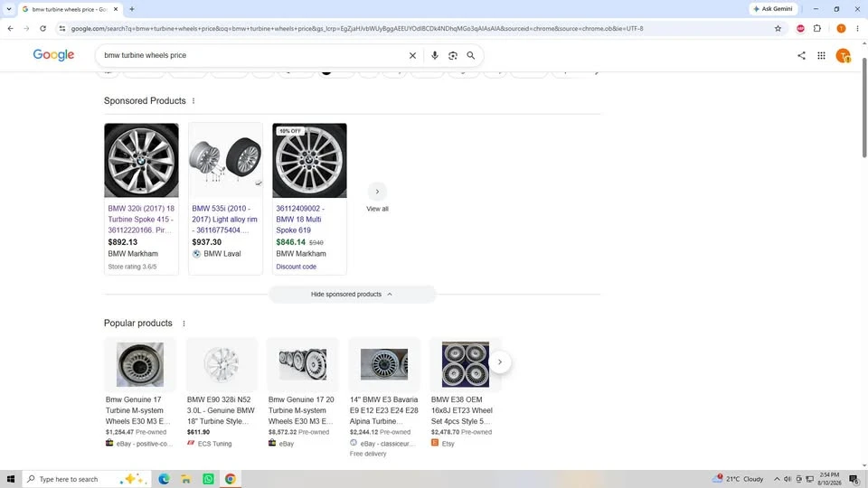This screenshot has height=488, width=868.
Task: Click in the Google search input field
Action: click(x=252, y=55)
